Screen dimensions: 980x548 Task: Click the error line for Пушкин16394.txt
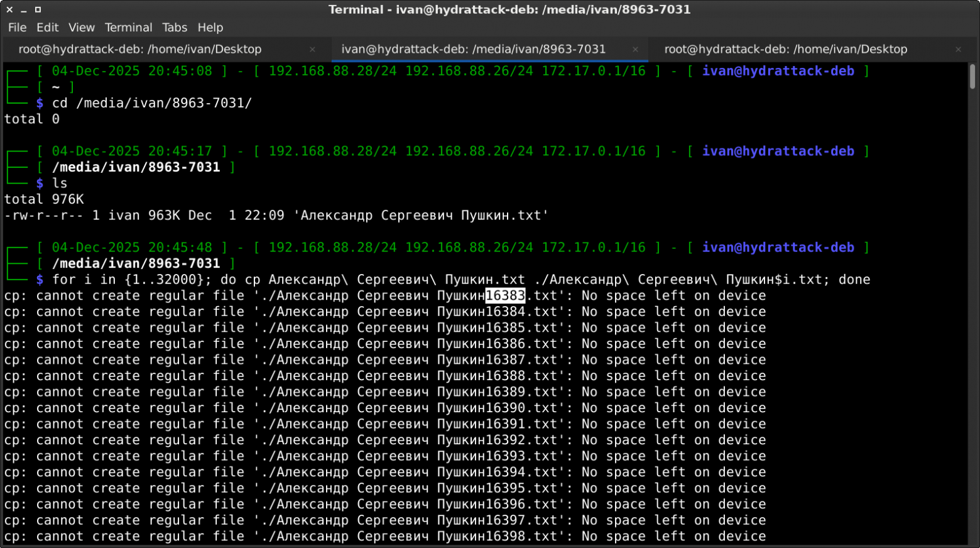(x=385, y=473)
